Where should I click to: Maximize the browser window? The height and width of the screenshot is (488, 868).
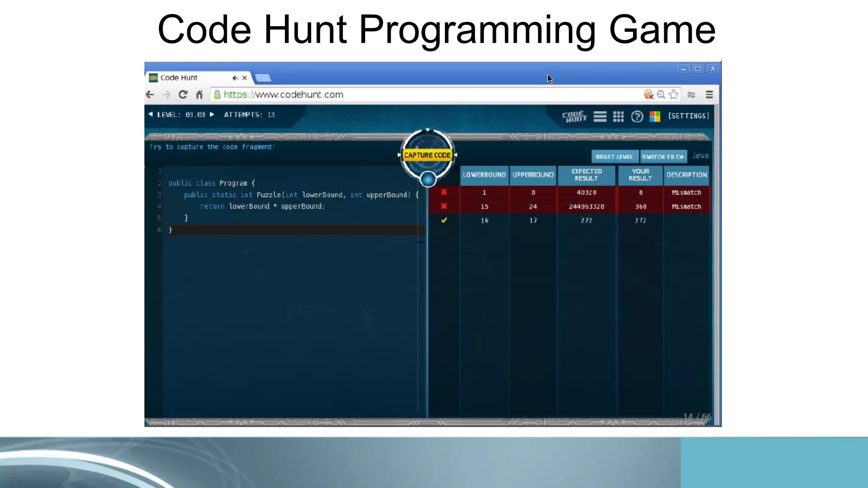pos(698,69)
